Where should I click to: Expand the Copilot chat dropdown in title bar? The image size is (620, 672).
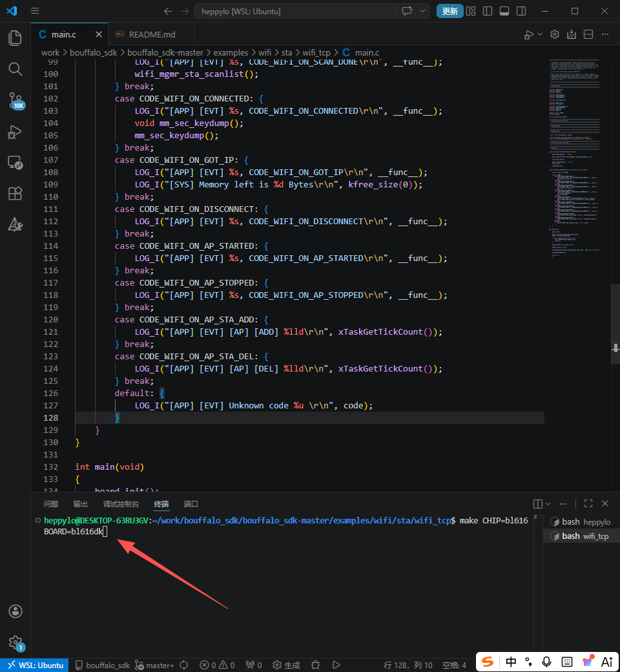pyautogui.click(x=423, y=11)
